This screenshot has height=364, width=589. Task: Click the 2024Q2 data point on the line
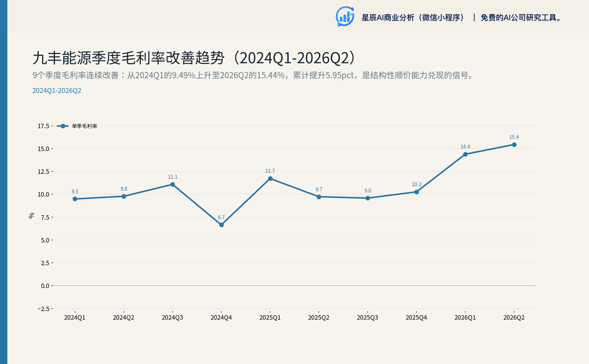click(x=124, y=196)
